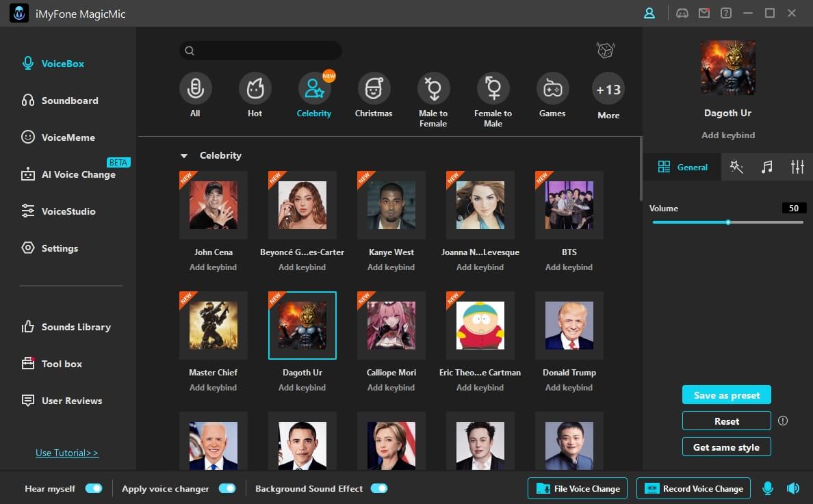Click the search magnifier icon
The image size is (813, 504).
190,51
